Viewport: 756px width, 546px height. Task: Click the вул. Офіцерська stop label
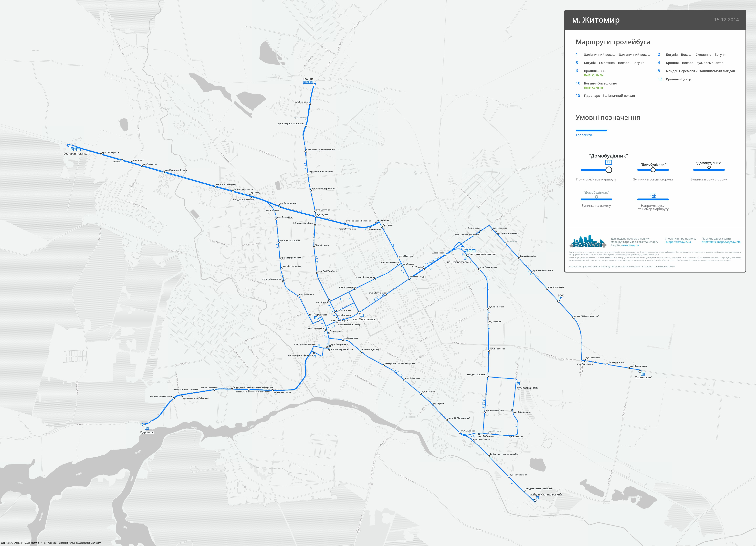tap(110, 152)
